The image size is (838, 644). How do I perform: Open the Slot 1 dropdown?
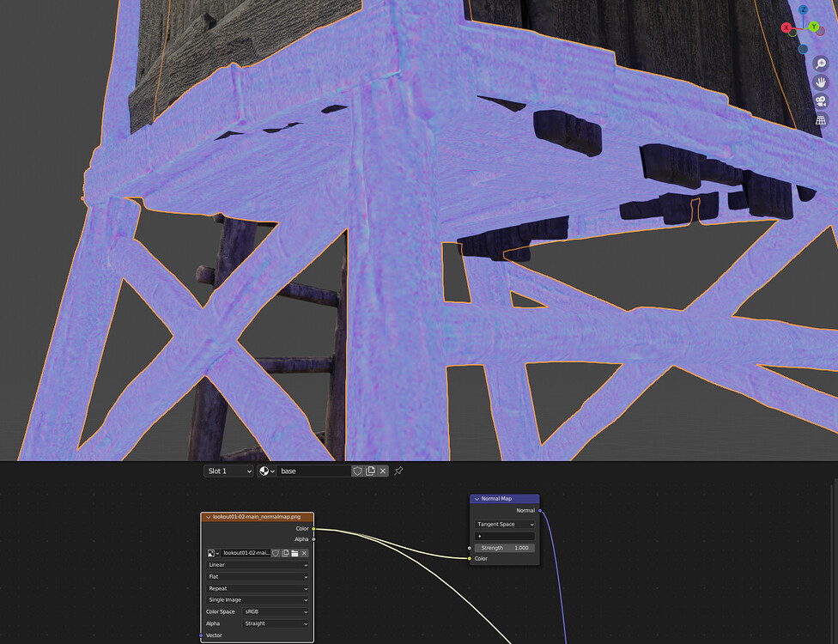228,471
